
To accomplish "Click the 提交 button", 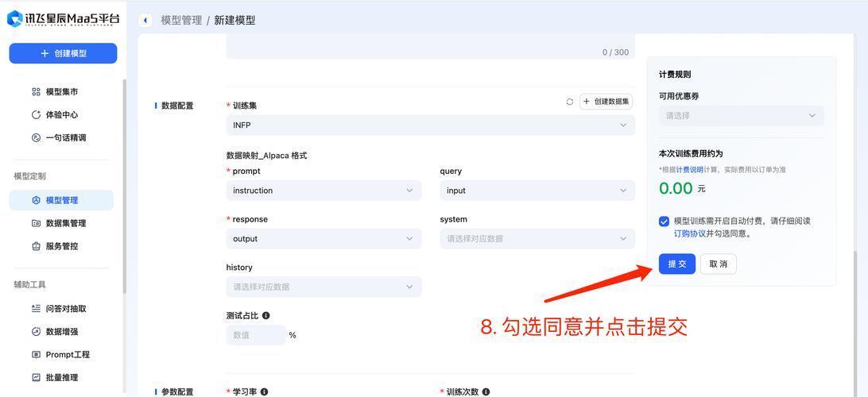I will (x=676, y=264).
